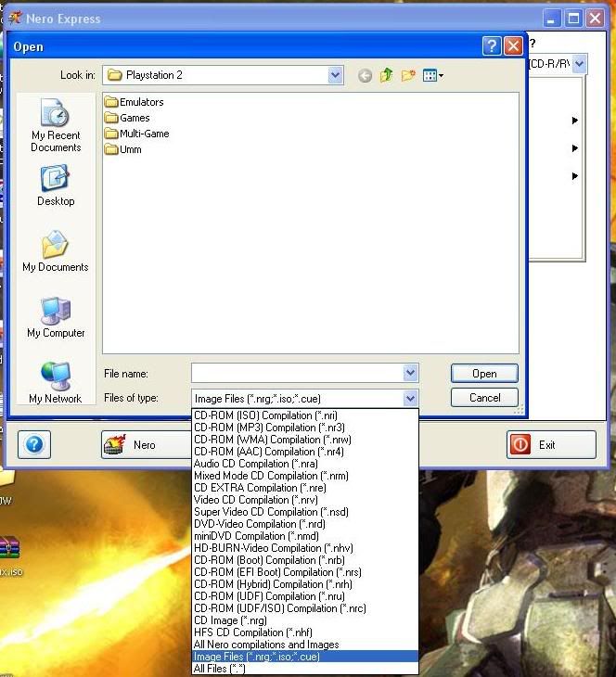Open the Views menu icon

pyautogui.click(x=432, y=75)
